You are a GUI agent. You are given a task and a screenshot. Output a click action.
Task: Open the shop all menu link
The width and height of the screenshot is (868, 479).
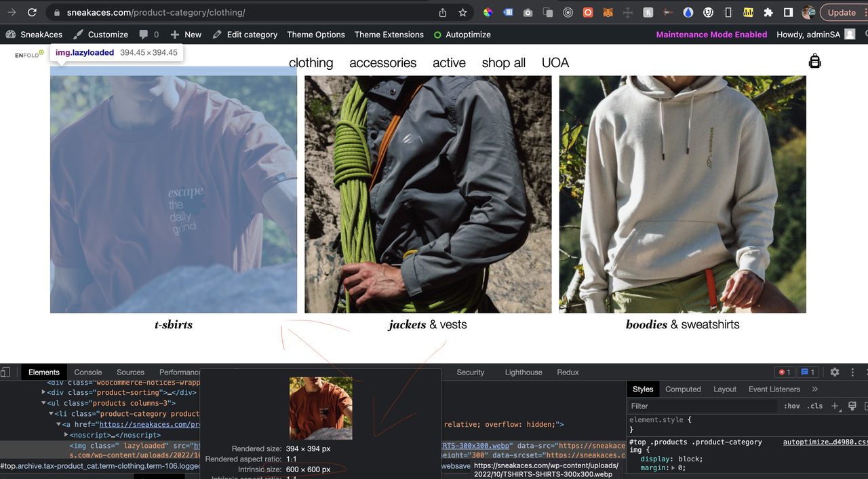coord(504,62)
